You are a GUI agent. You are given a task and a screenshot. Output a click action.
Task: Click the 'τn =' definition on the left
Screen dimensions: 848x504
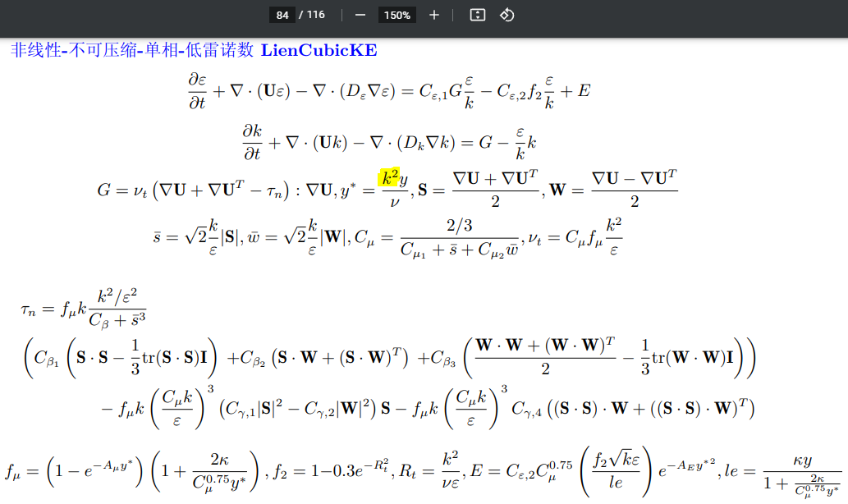click(x=37, y=309)
